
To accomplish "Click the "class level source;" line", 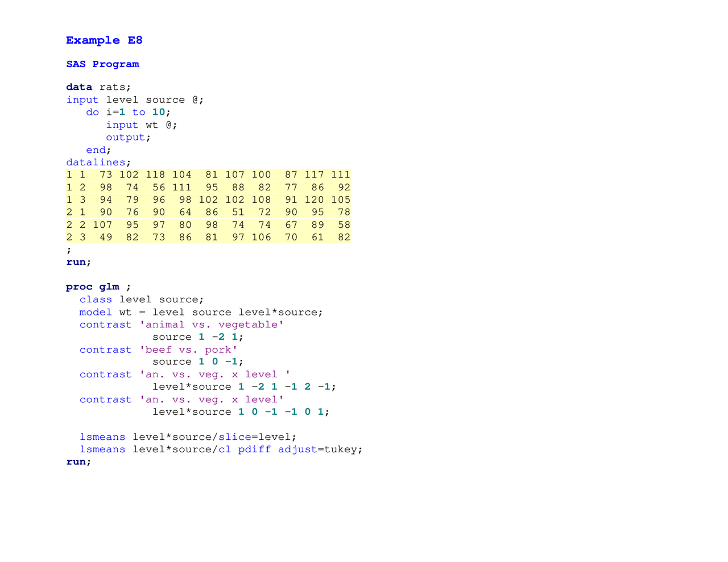I will tap(142, 299).
